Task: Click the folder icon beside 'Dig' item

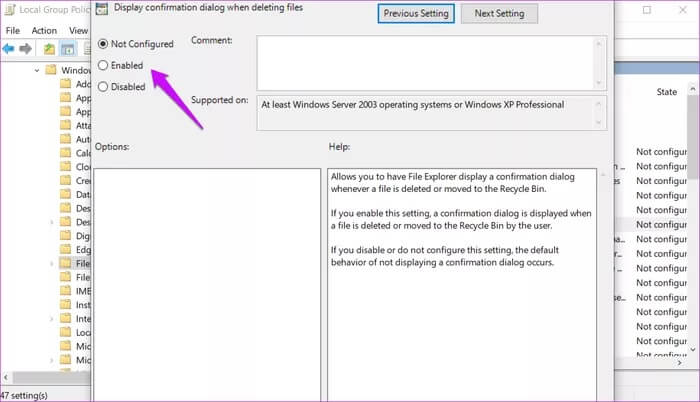Action: [66, 235]
